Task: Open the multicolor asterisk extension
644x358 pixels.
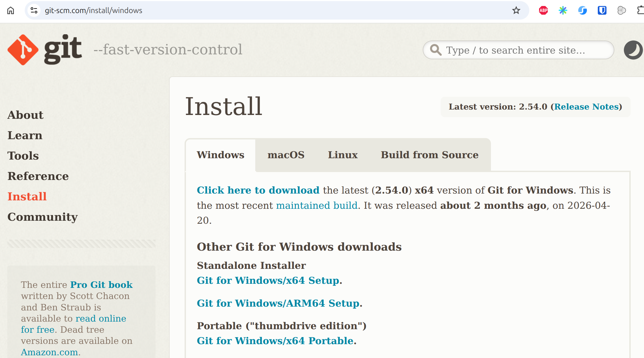Action: point(563,11)
